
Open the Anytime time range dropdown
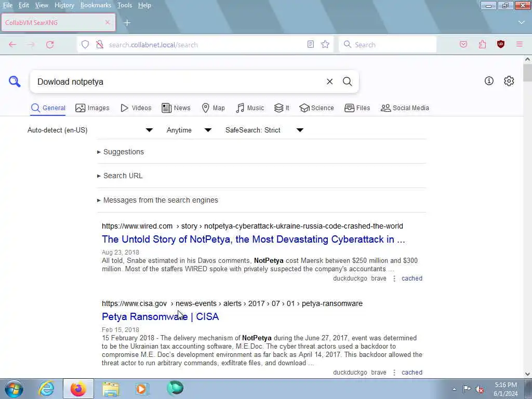(x=189, y=130)
